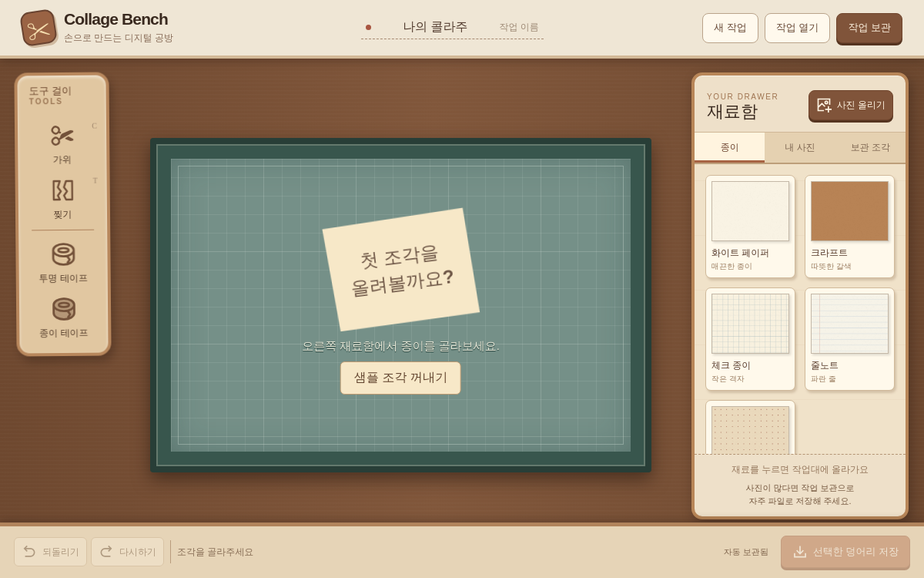
Task: Select the 가위 scissors tool
Action: pyautogui.click(x=62, y=144)
